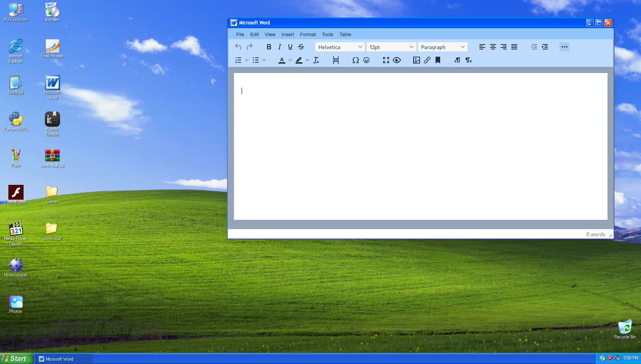
Task: Open the text color picker chevron
Action: tap(290, 60)
